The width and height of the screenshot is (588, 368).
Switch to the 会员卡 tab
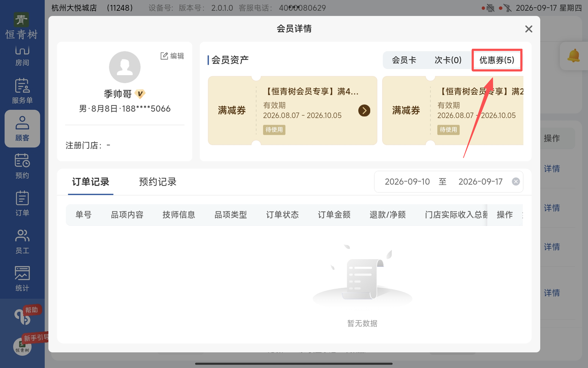[404, 60]
